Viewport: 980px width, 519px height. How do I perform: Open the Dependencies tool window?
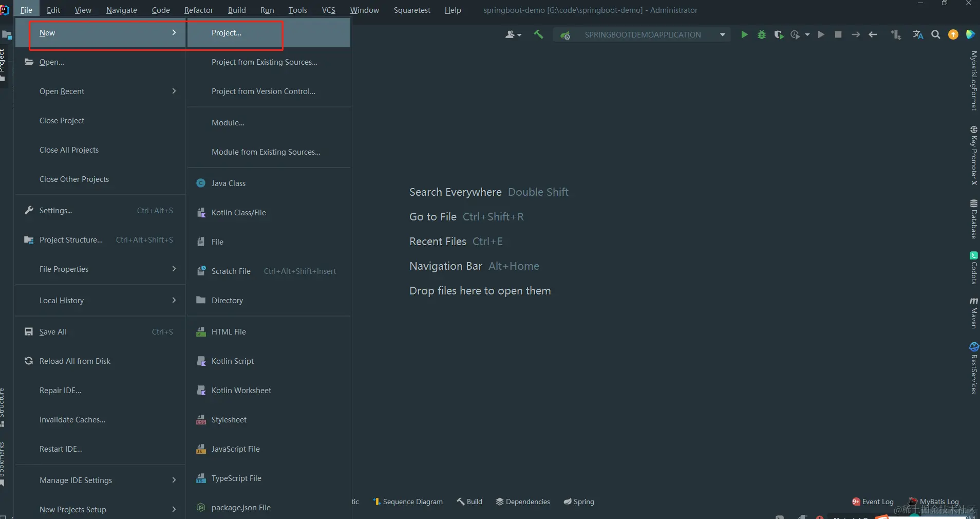pyautogui.click(x=523, y=502)
